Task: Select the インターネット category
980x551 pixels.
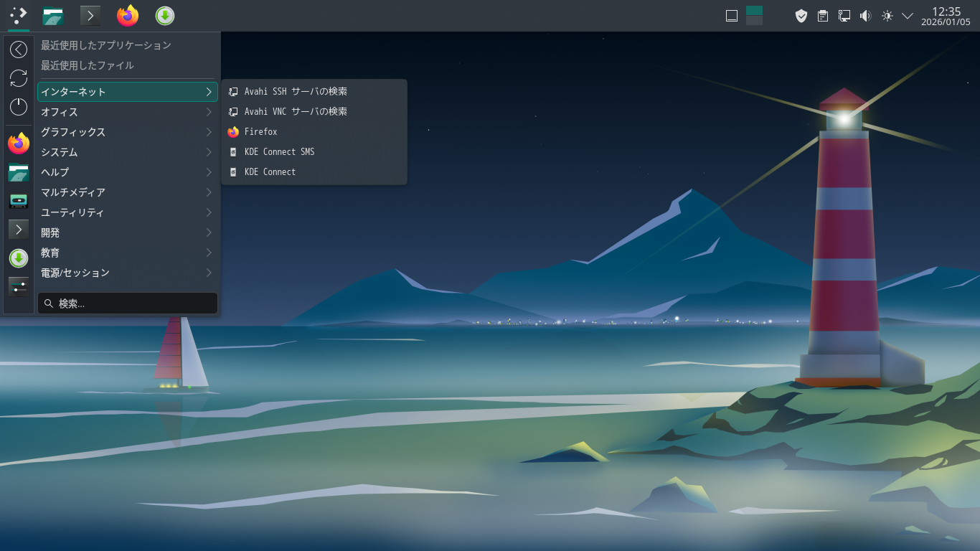Action: click(128, 92)
